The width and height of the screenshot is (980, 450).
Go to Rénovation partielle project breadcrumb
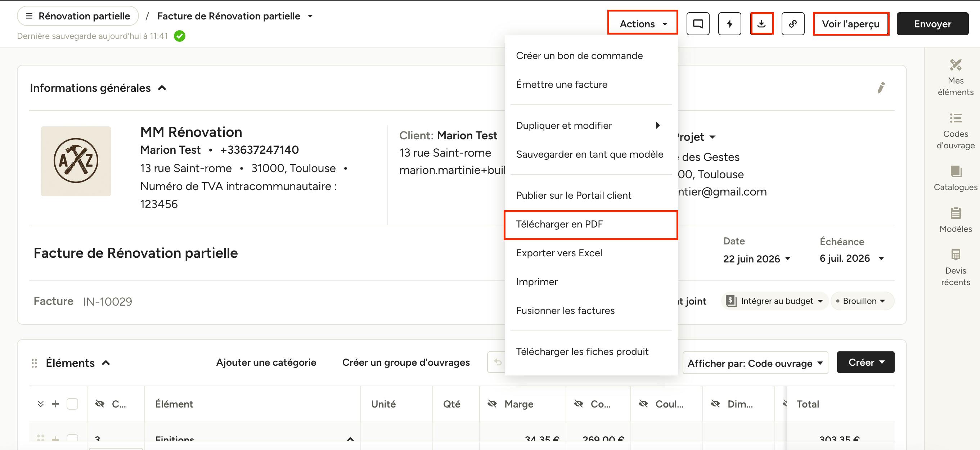(78, 16)
